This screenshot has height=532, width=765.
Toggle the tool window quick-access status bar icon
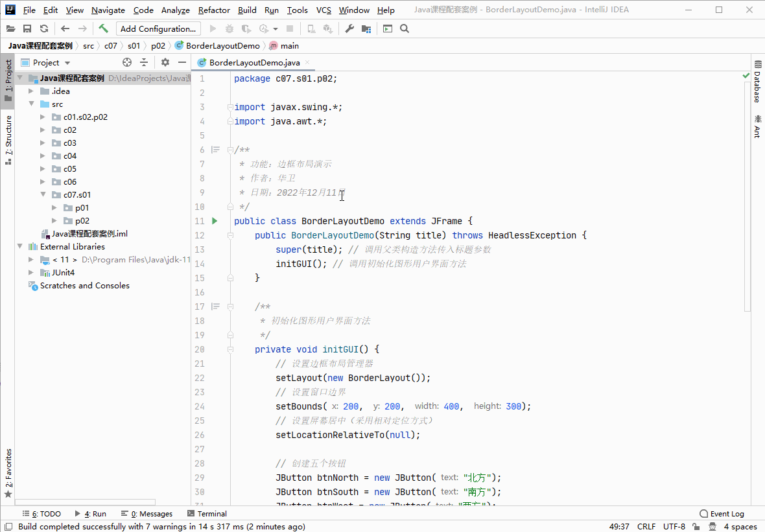8,527
